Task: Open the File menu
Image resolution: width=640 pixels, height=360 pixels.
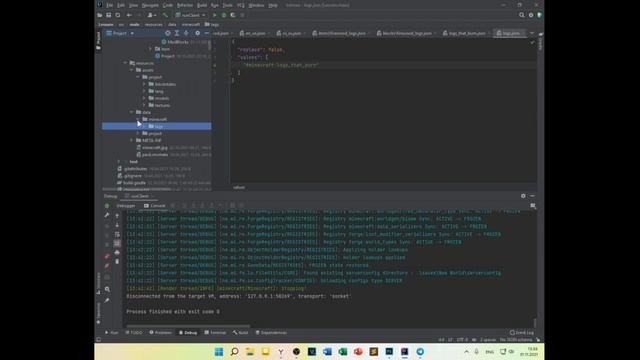Action: point(109,5)
